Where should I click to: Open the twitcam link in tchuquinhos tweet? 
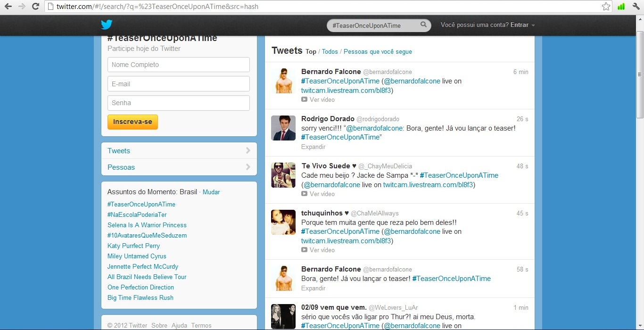click(x=346, y=241)
